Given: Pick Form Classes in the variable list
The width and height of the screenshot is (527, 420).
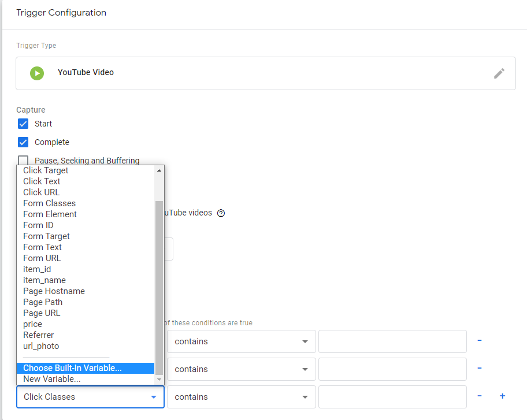Looking at the screenshot, I should 50,203.
